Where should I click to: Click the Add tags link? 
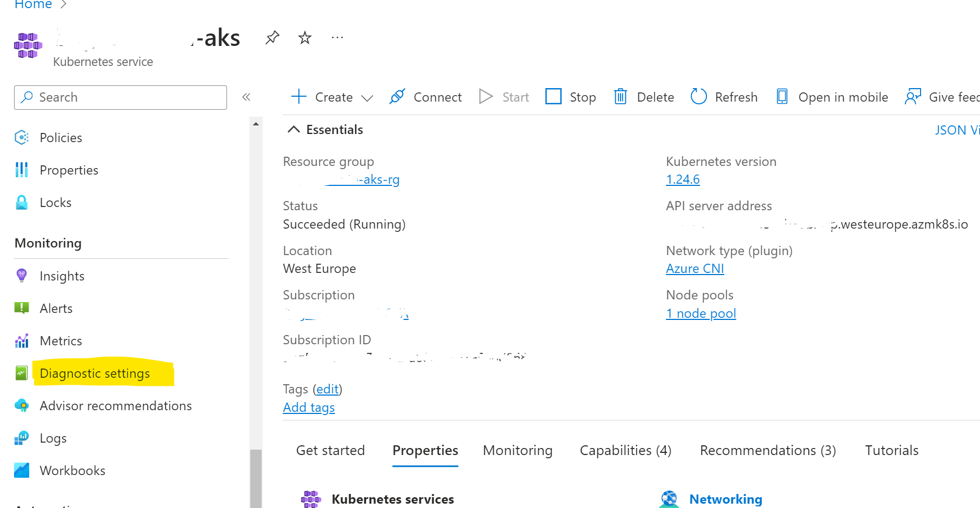[x=309, y=407]
